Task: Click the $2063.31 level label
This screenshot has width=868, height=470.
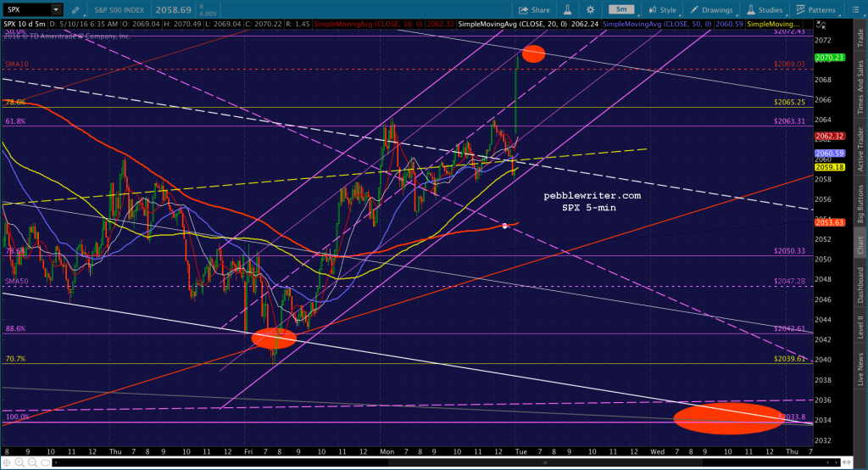Action: (x=789, y=121)
